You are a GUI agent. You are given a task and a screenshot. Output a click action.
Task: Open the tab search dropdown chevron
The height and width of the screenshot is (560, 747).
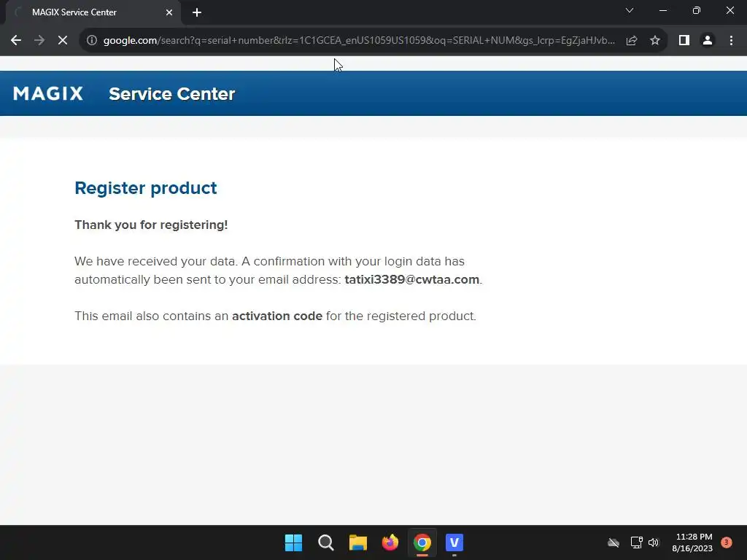pyautogui.click(x=630, y=10)
